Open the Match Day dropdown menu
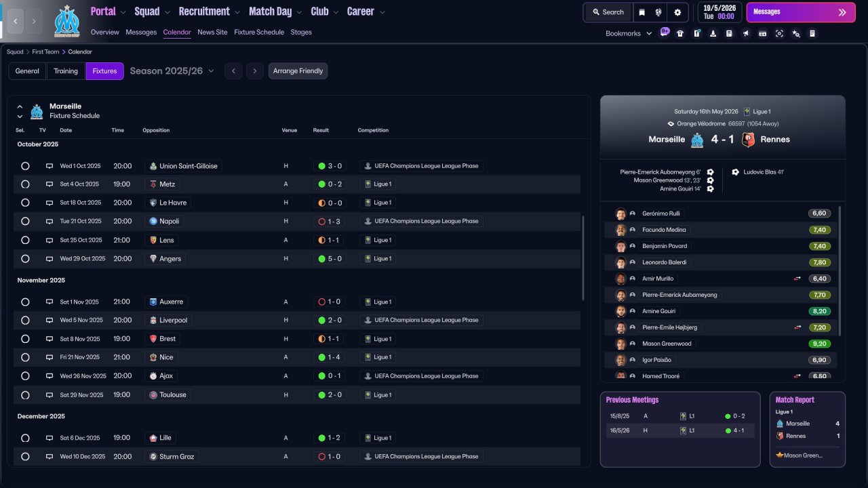Screen dimensions: 868x488 pos(275,12)
